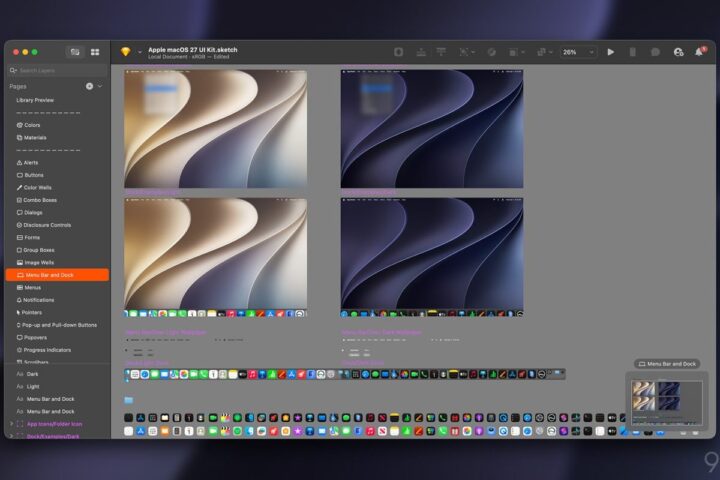Click the mirror device toolbar icon
The width and height of the screenshot is (720, 480).
tap(632, 52)
